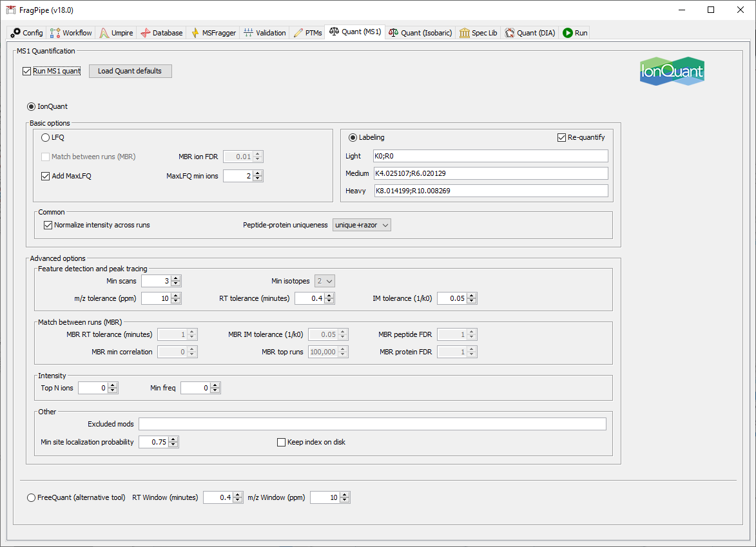This screenshot has height=547, width=756.
Task: Click the FragPipe title bar icon
Action: coord(10,10)
